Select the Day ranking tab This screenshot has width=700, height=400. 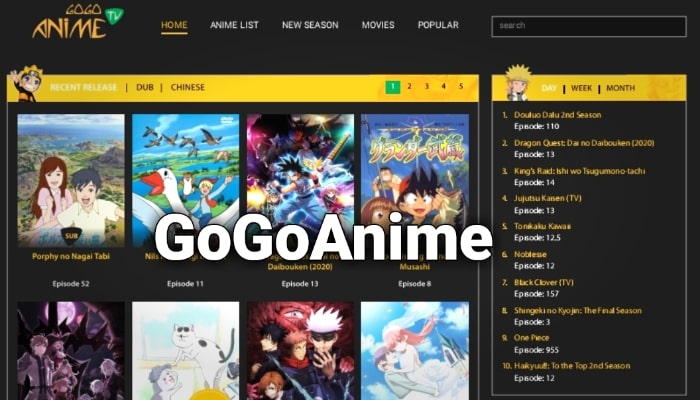(549, 88)
